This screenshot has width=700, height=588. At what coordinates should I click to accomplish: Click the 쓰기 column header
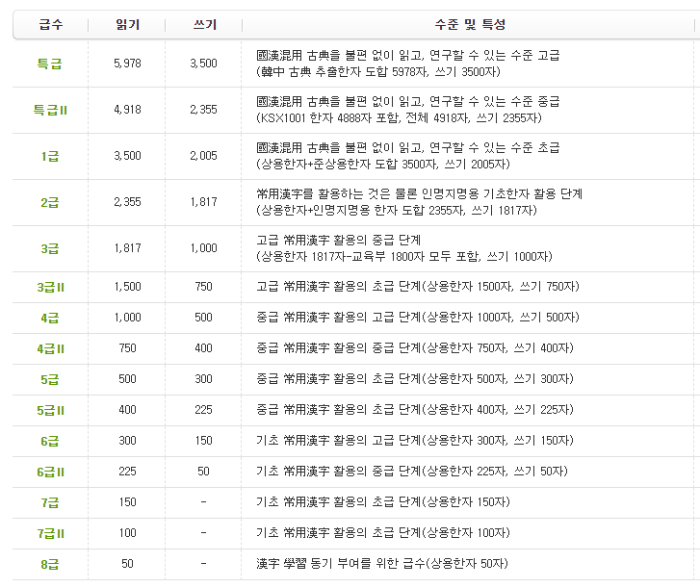[x=204, y=24]
